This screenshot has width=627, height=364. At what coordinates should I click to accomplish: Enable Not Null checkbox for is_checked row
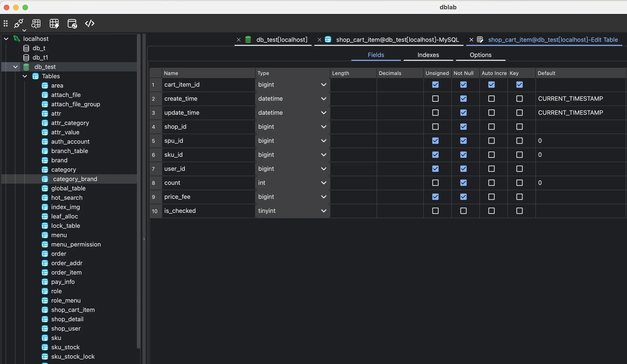tap(463, 211)
